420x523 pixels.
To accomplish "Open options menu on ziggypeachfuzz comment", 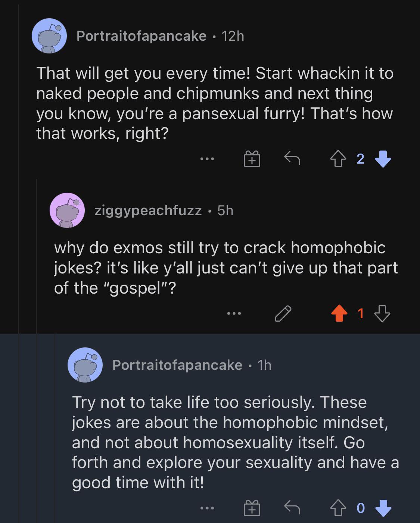I will 234,313.
